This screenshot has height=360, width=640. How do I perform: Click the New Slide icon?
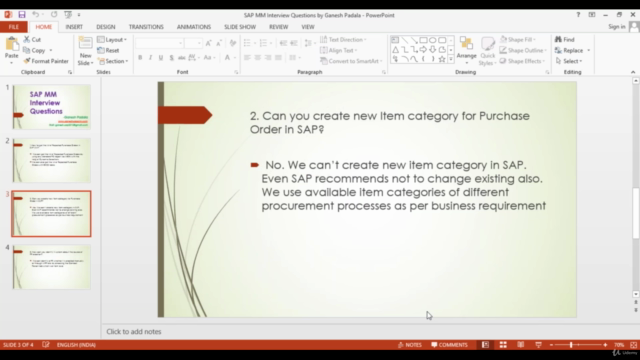point(85,43)
